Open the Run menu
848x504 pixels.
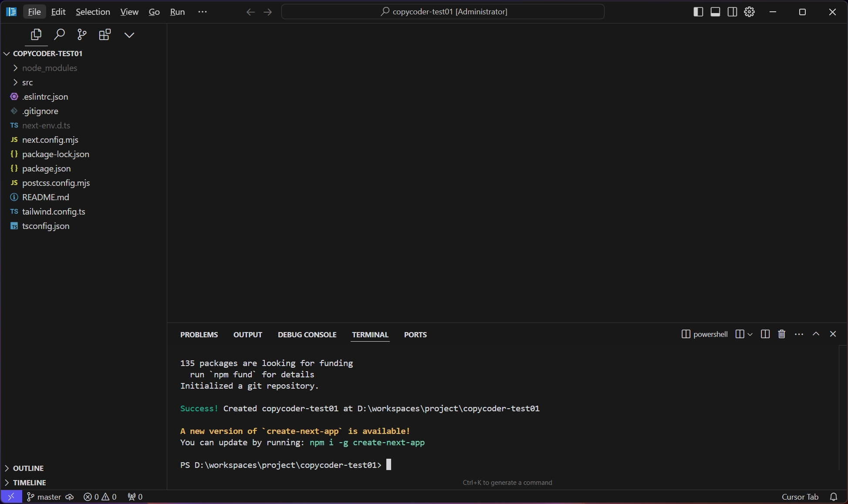pyautogui.click(x=177, y=12)
